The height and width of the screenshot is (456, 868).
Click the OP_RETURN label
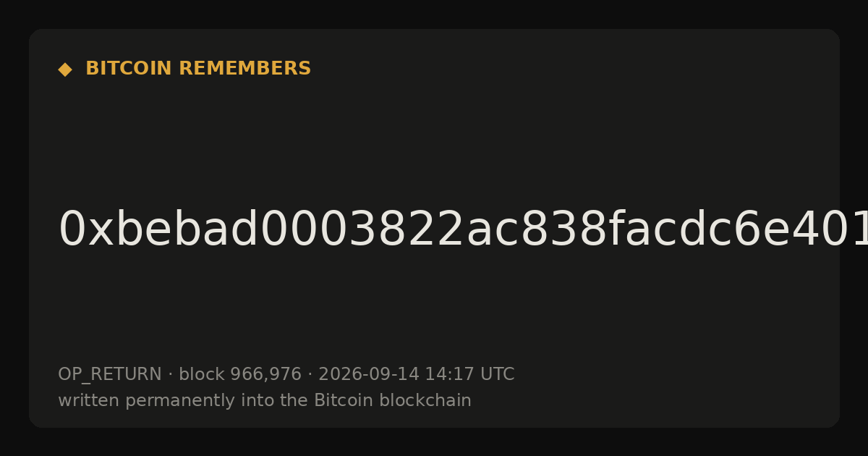(109, 375)
